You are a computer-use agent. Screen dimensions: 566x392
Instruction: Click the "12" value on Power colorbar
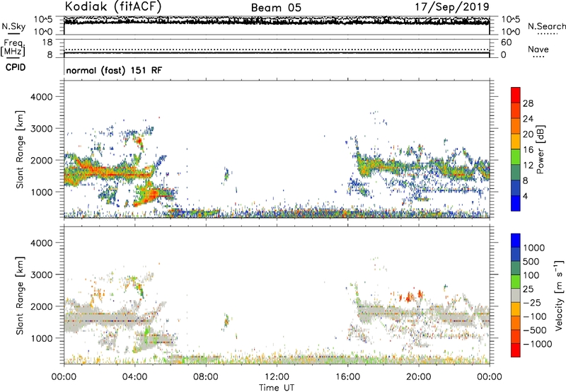coord(528,166)
